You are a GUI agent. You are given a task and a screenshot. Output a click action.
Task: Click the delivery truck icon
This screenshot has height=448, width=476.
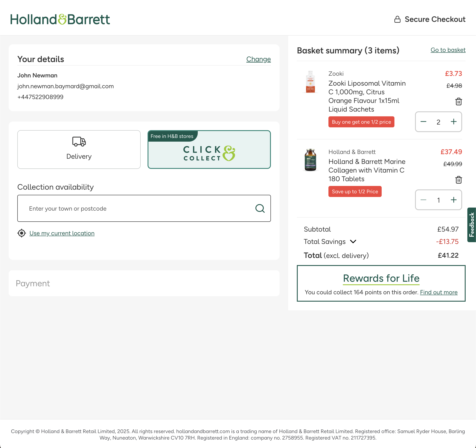tap(79, 142)
